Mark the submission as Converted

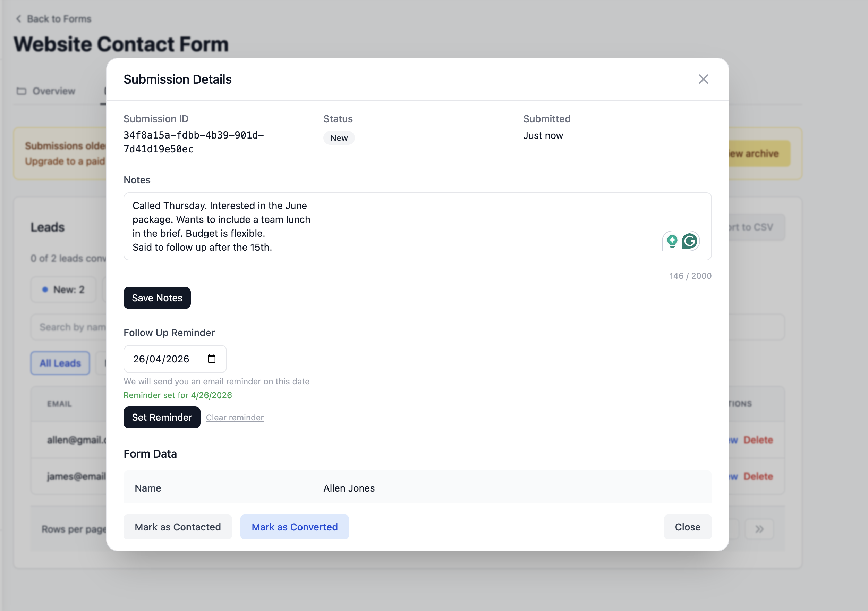tap(294, 527)
